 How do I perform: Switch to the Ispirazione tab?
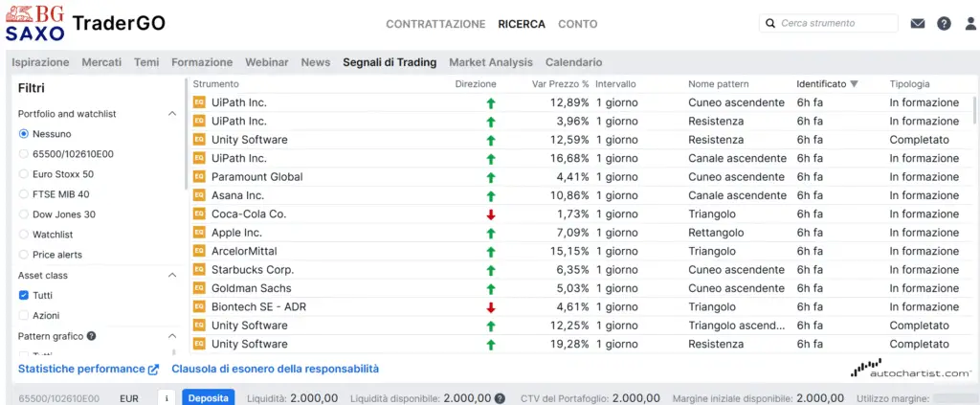(40, 62)
